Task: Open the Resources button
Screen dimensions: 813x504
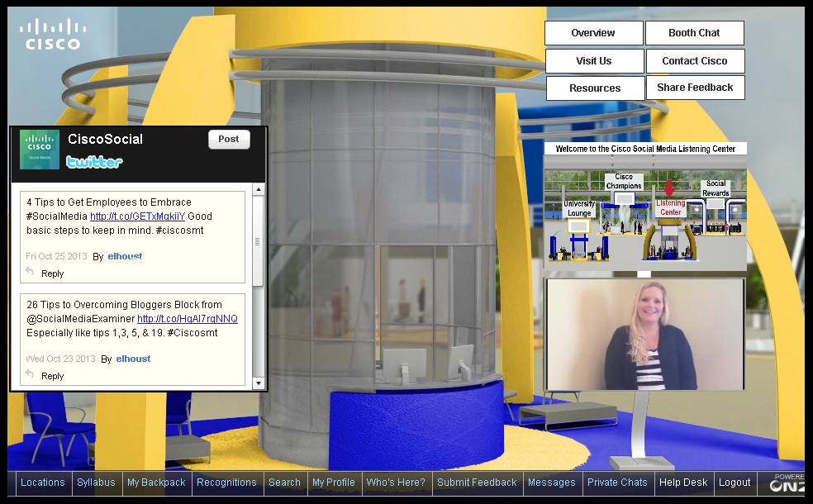Action: (595, 88)
